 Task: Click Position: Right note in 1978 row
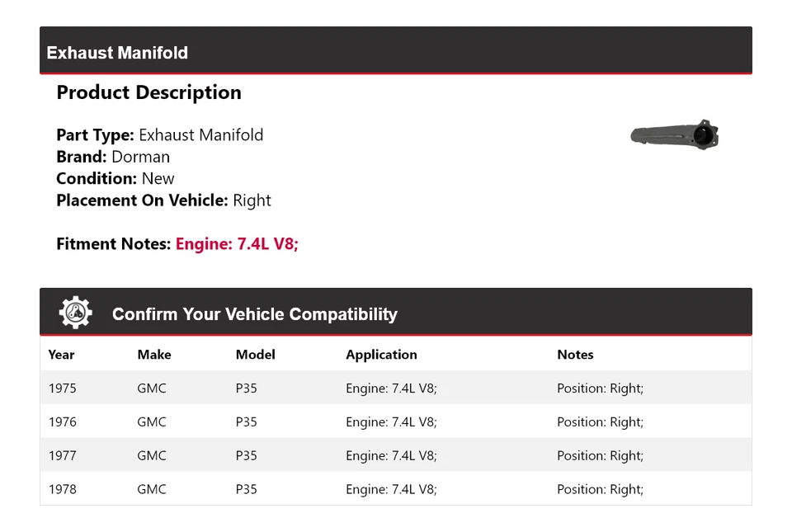600,489
